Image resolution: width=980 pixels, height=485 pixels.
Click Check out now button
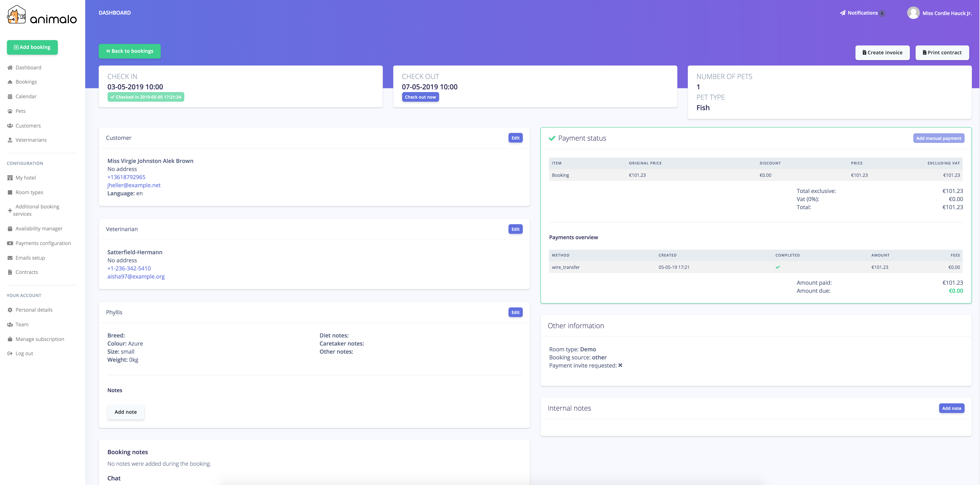coord(420,97)
